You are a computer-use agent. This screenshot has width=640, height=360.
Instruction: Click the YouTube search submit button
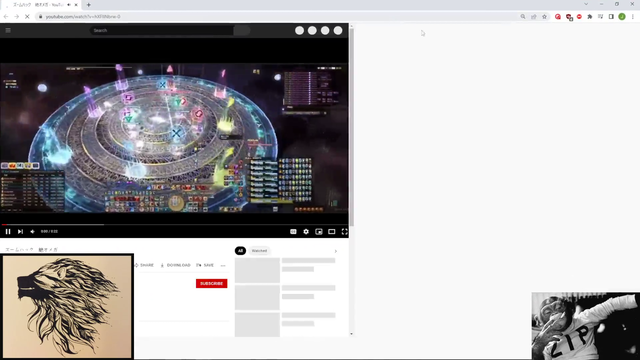pyautogui.click(x=242, y=30)
